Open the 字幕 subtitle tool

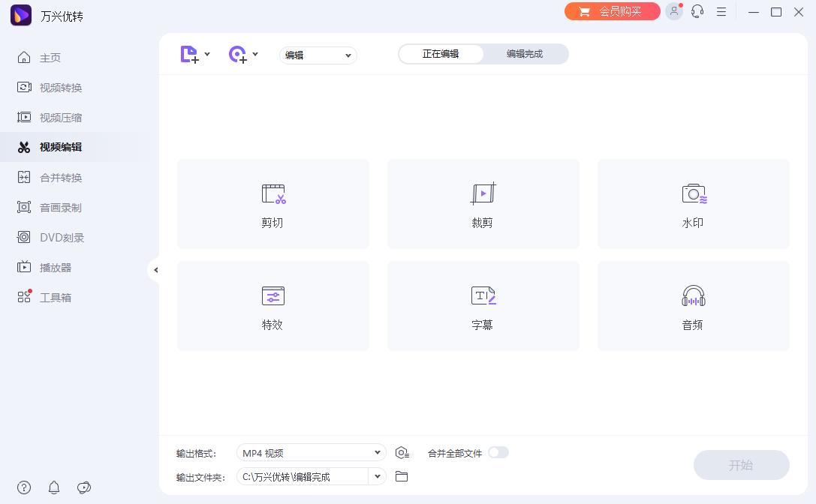tap(483, 305)
